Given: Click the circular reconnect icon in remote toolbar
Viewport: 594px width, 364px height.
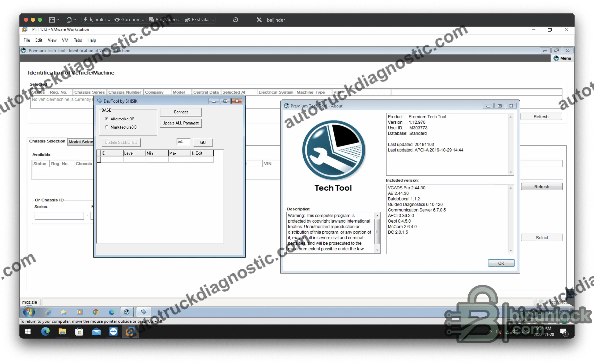Looking at the screenshot, I should click(235, 20).
